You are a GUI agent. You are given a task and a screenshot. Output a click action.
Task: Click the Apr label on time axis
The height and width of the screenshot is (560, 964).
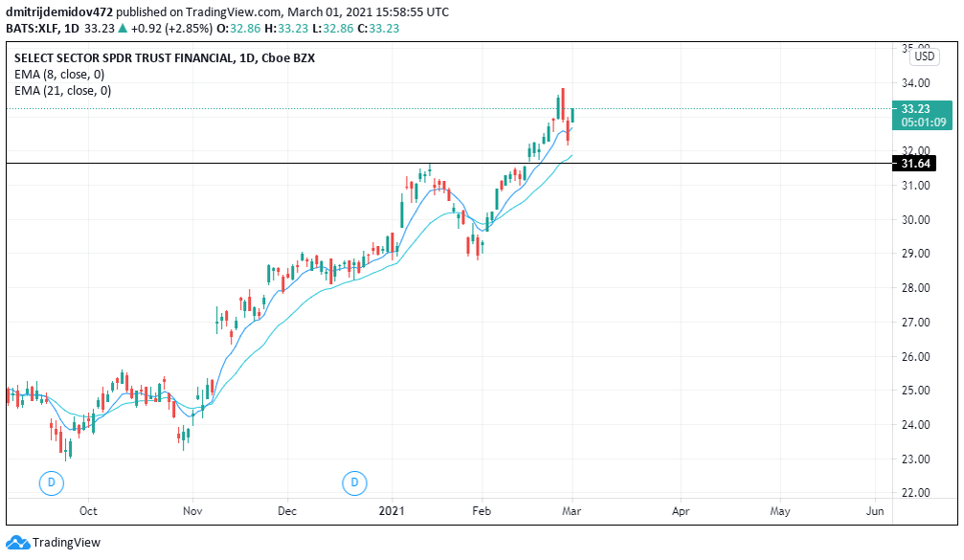point(681,511)
